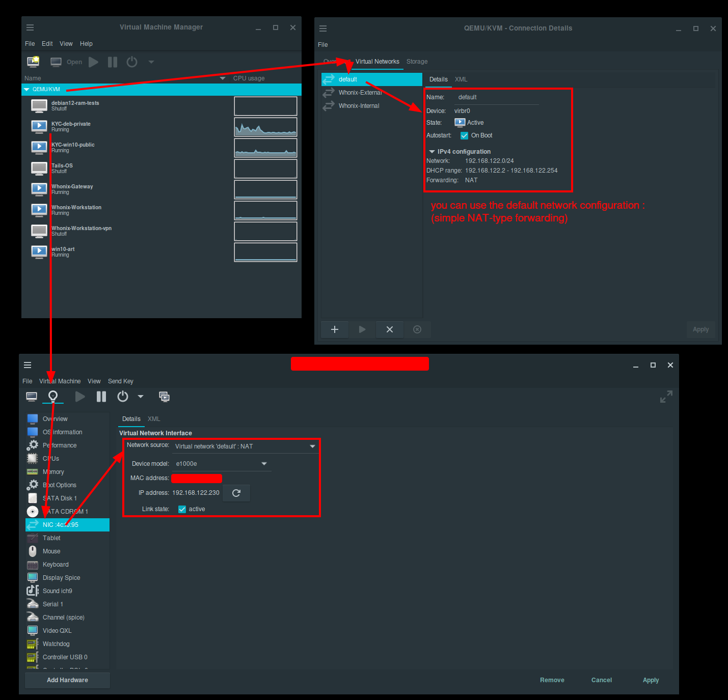
Task: Open the shutdown options arrow in Virtual Machine Manager
Action: 151,62
